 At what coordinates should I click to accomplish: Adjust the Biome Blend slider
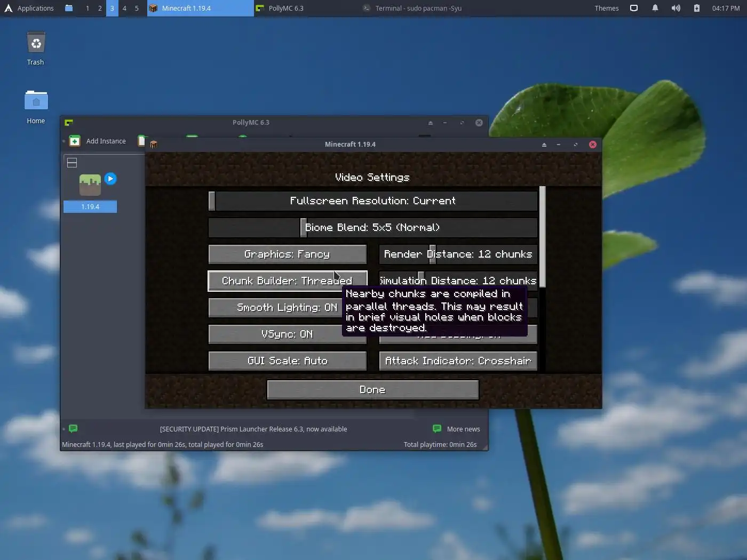373,227
